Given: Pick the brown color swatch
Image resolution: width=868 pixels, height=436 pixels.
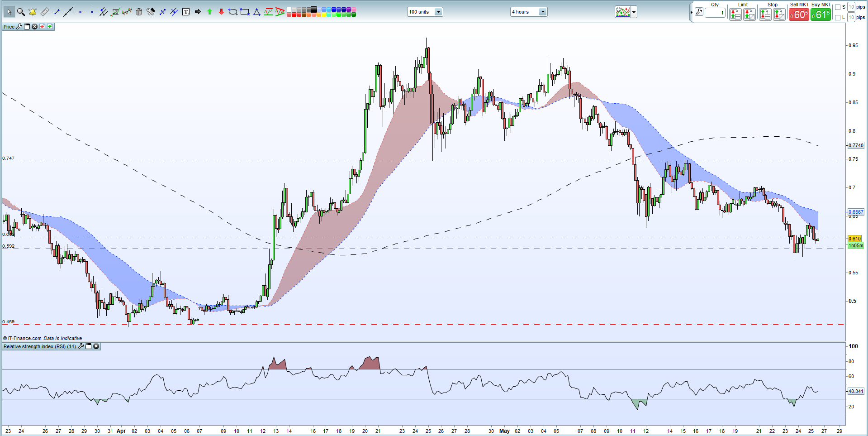Looking at the screenshot, I should (304, 14).
